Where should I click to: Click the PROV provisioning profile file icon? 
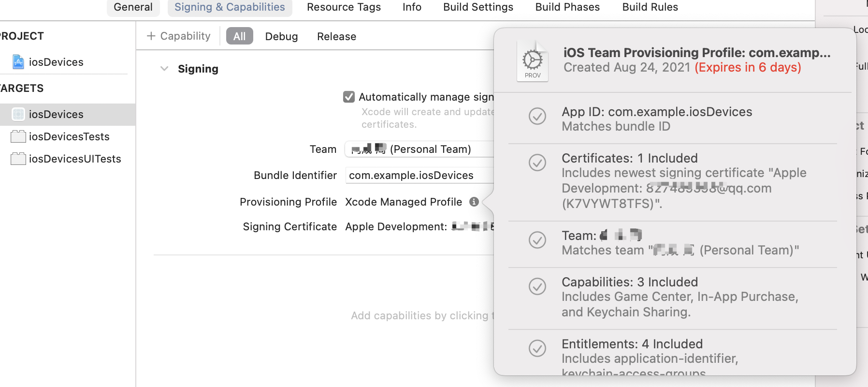pyautogui.click(x=533, y=60)
